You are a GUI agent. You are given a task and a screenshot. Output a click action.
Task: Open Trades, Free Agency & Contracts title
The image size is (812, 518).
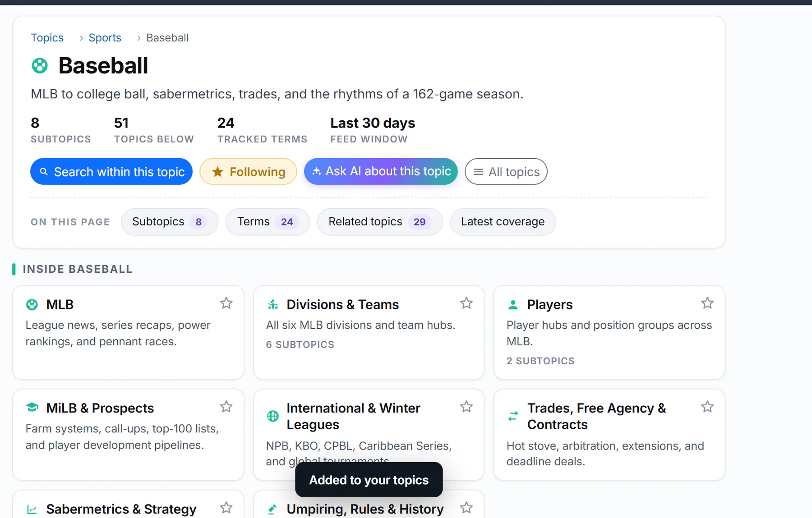point(596,416)
